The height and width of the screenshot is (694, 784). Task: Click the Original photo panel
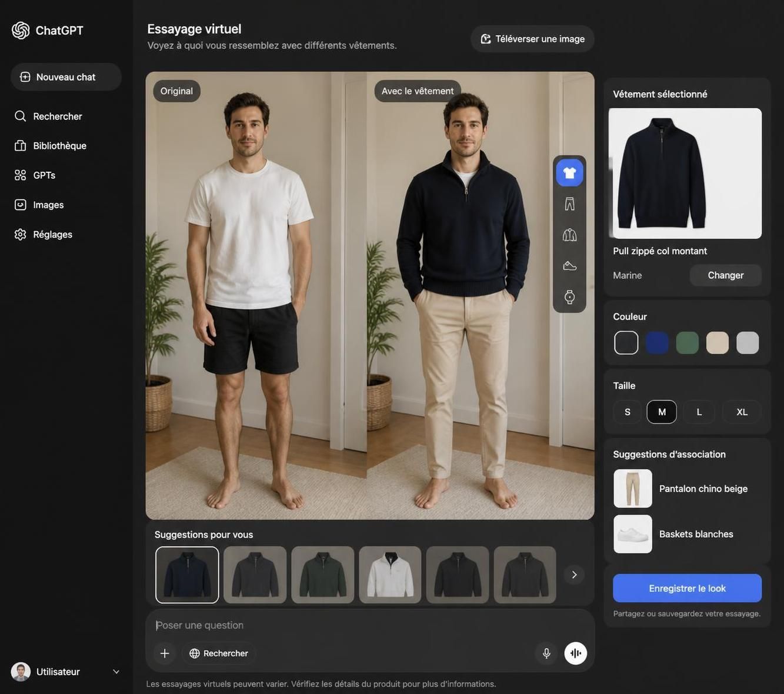256,296
